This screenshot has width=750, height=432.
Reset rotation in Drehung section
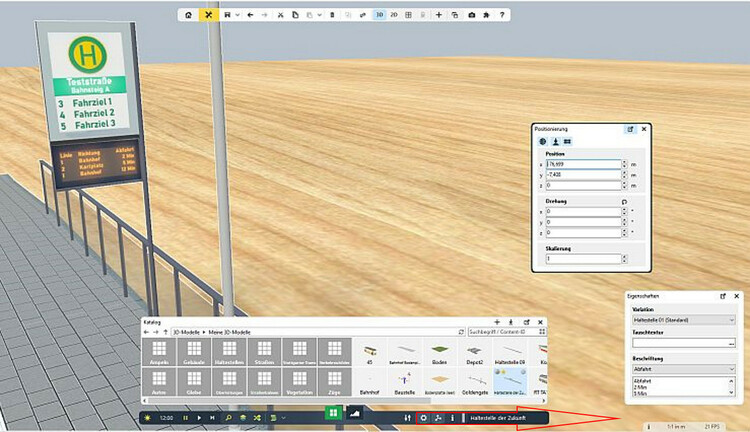point(624,202)
